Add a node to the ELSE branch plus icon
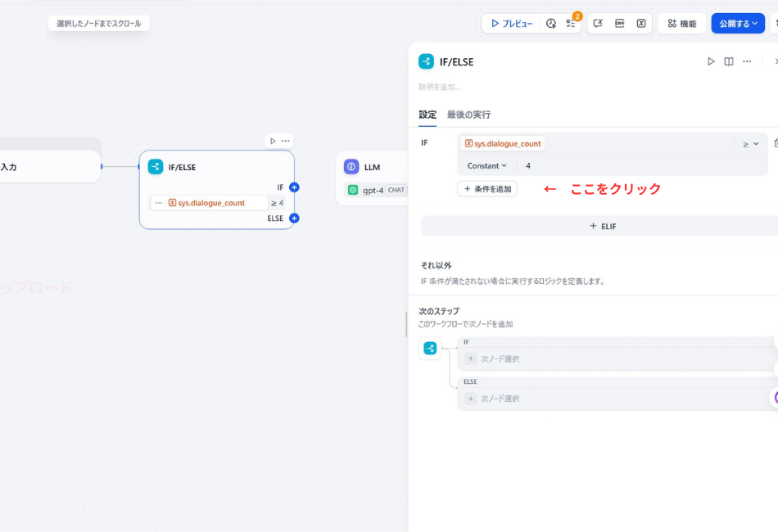Viewport: 778px width, 532px height. [x=294, y=218]
